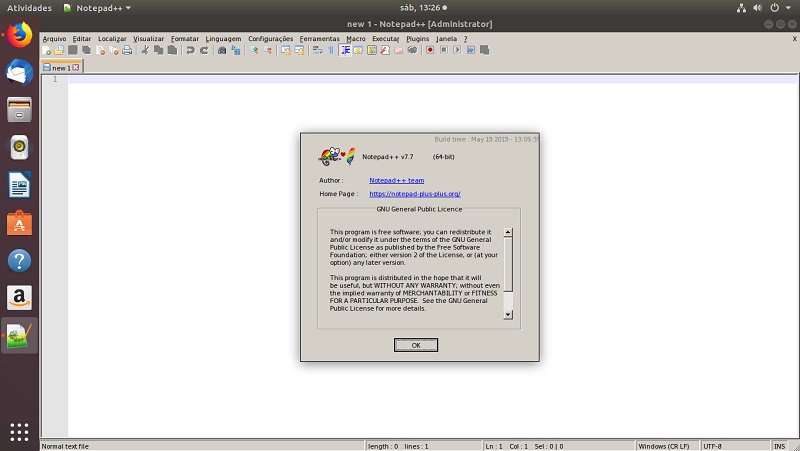Click the Stop Recording macro icon
This screenshot has height=451, width=800.
pos(444,50)
